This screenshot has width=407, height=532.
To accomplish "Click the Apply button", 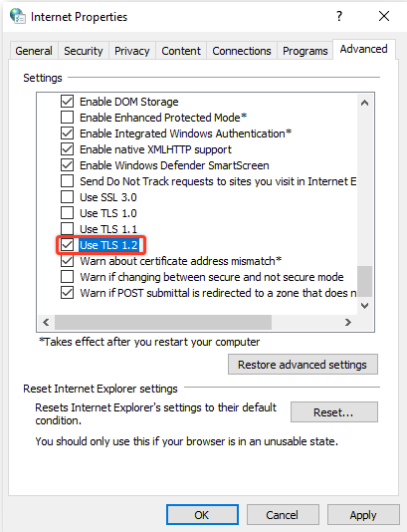I will pyautogui.click(x=363, y=515).
